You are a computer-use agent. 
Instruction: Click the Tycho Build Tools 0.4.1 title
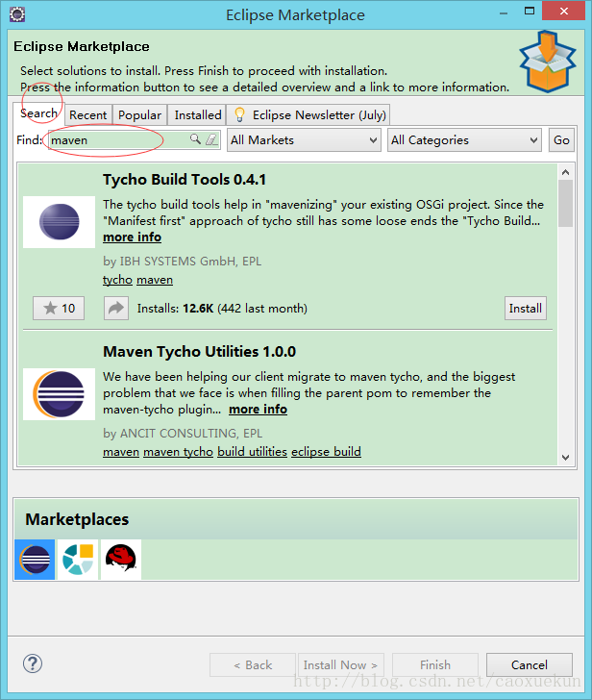pyautogui.click(x=185, y=180)
